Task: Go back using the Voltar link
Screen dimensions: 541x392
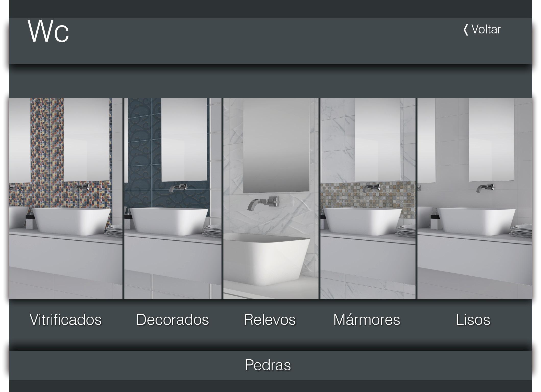Action: point(482,30)
